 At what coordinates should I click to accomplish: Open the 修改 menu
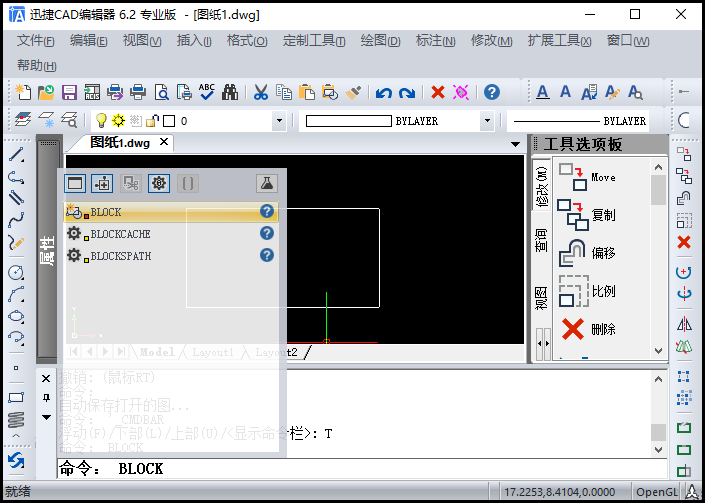491,41
